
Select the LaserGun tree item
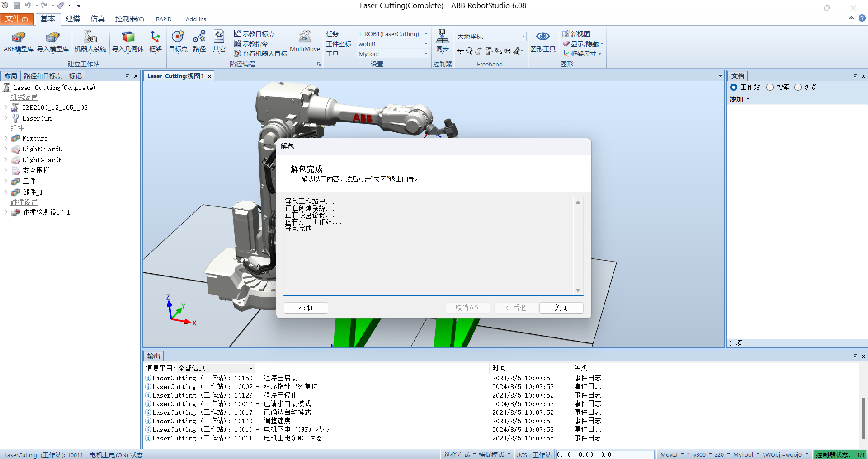37,118
